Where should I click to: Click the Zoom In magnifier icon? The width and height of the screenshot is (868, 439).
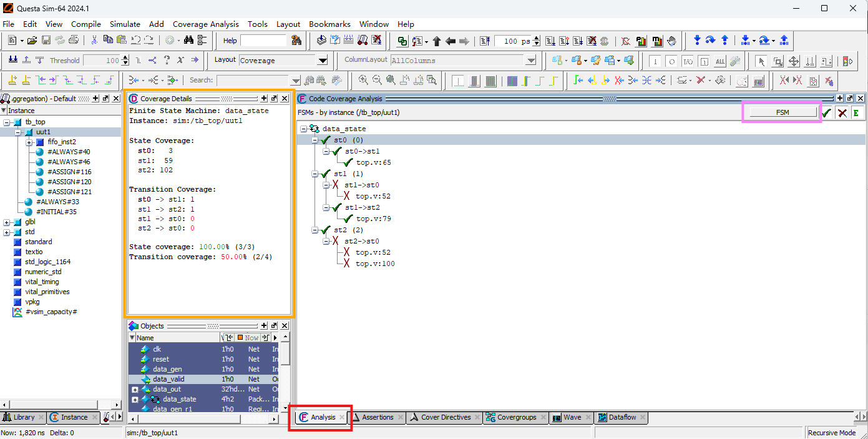(363, 79)
